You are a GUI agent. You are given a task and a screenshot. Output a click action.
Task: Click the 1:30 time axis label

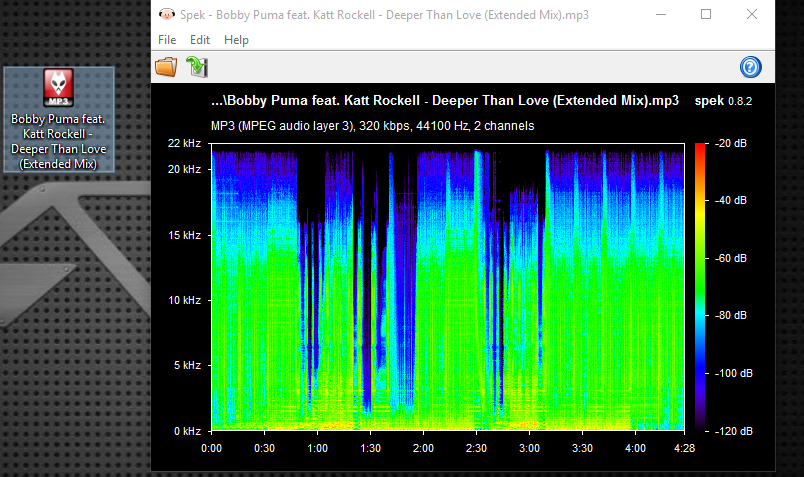point(370,448)
